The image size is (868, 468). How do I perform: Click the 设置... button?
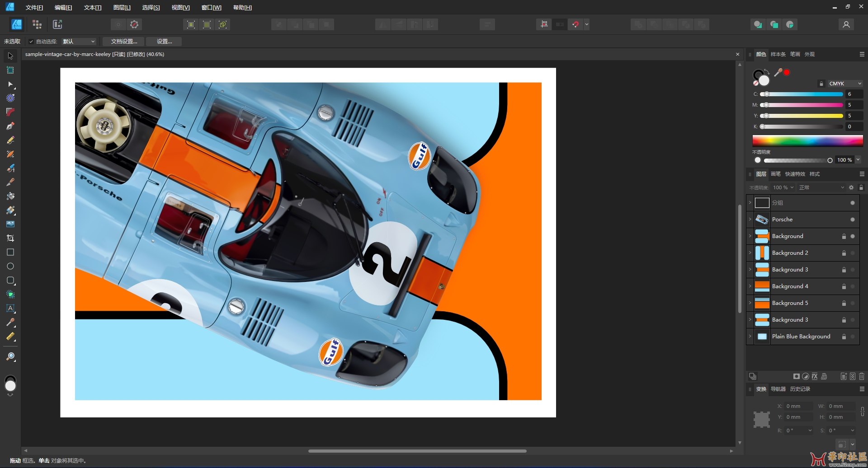[164, 42]
